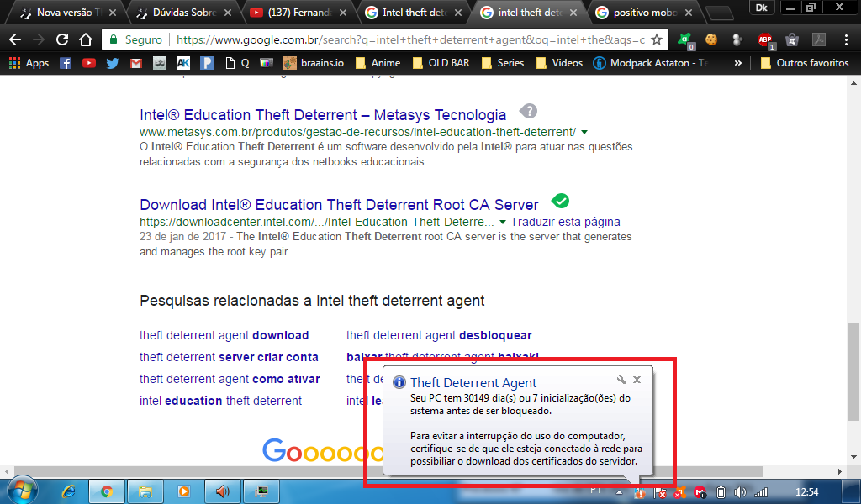Click Traduzir esta página link
Viewport: 861px width, 504px height.
[565, 222]
